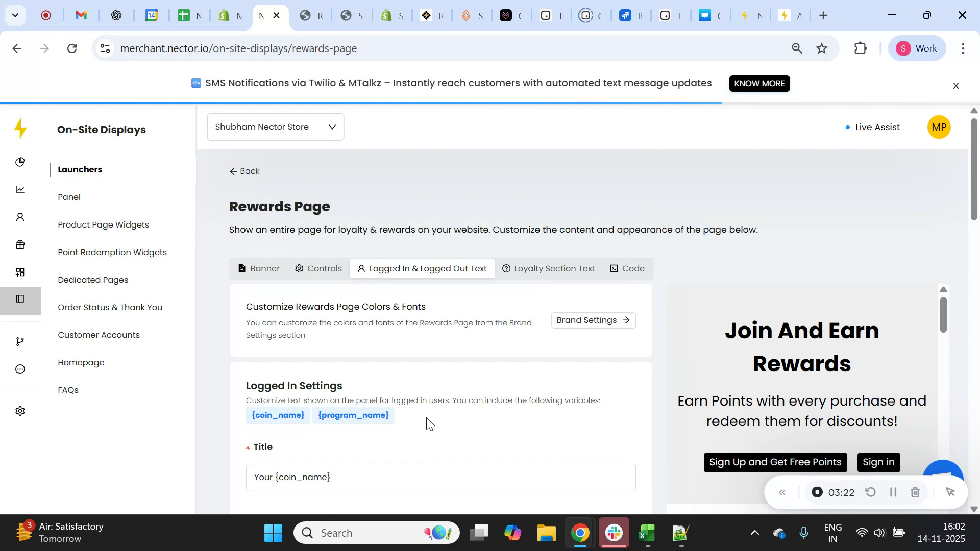Open the chat messaging icon in sidebar

pyautogui.click(x=20, y=369)
